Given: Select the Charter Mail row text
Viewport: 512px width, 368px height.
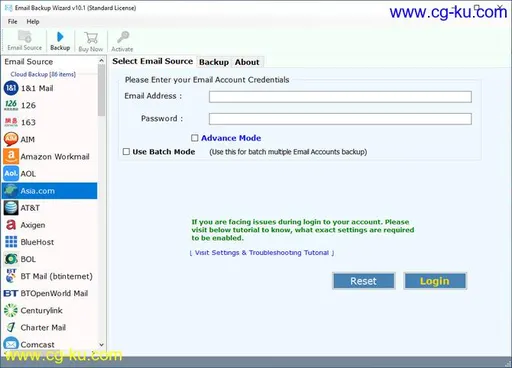Looking at the screenshot, I should tap(43, 328).
